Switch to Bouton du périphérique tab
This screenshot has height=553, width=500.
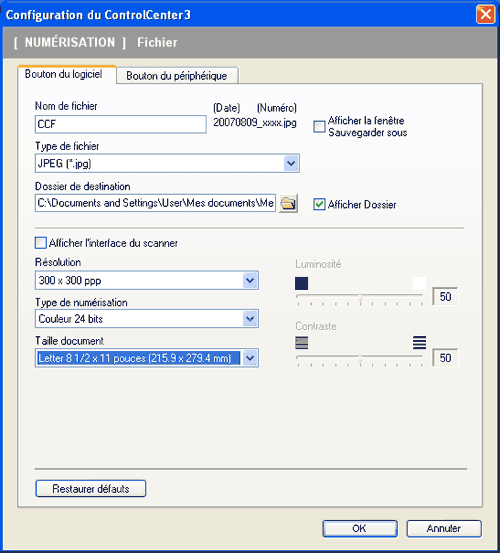tap(177, 75)
